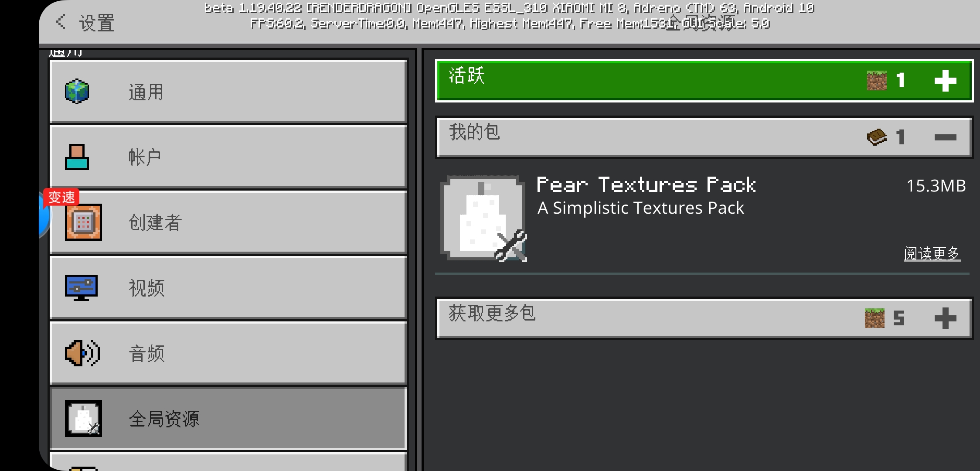
Task: Click the globe icon for 通用 settings
Action: [77, 91]
